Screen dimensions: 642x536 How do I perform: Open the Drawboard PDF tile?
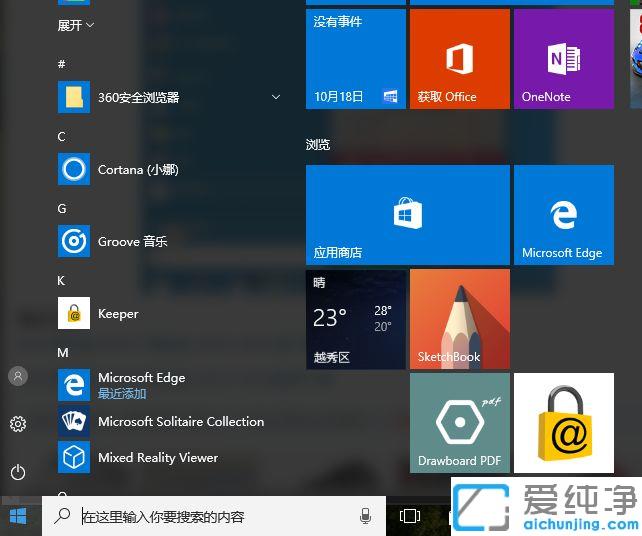(460, 423)
